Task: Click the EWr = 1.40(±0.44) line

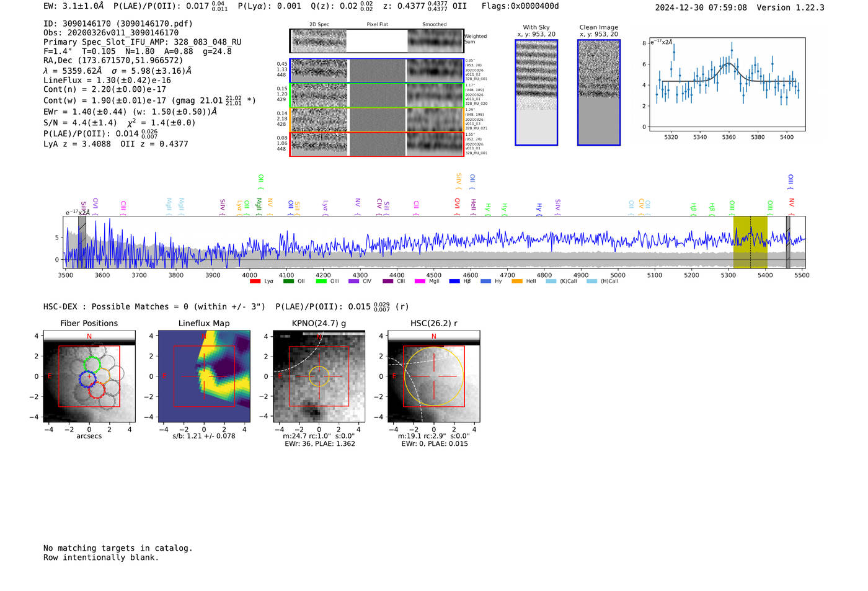Action: [x=130, y=112]
